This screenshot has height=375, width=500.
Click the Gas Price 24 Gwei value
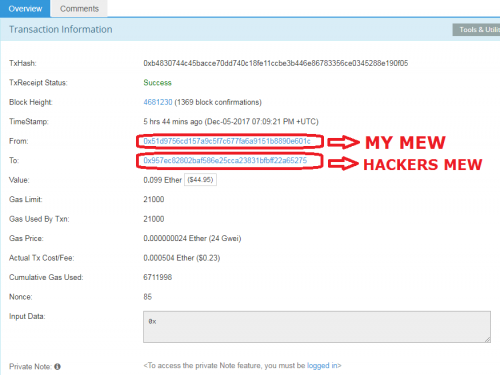click(192, 238)
